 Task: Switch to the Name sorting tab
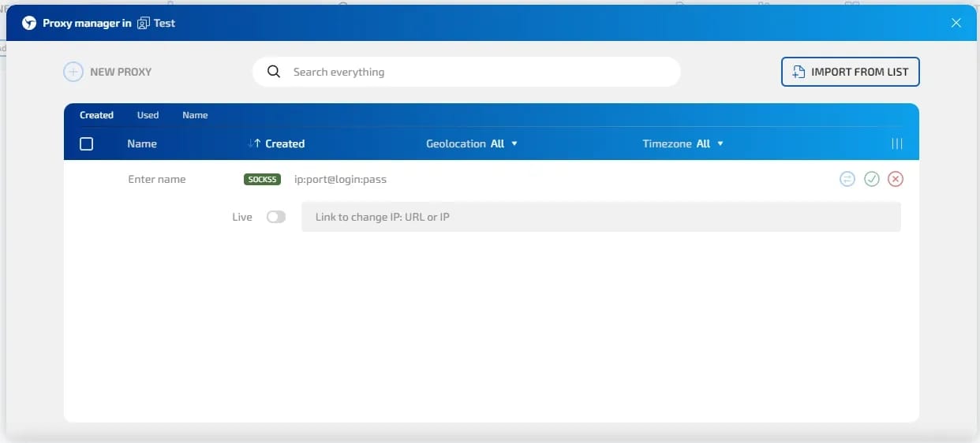pyautogui.click(x=195, y=115)
